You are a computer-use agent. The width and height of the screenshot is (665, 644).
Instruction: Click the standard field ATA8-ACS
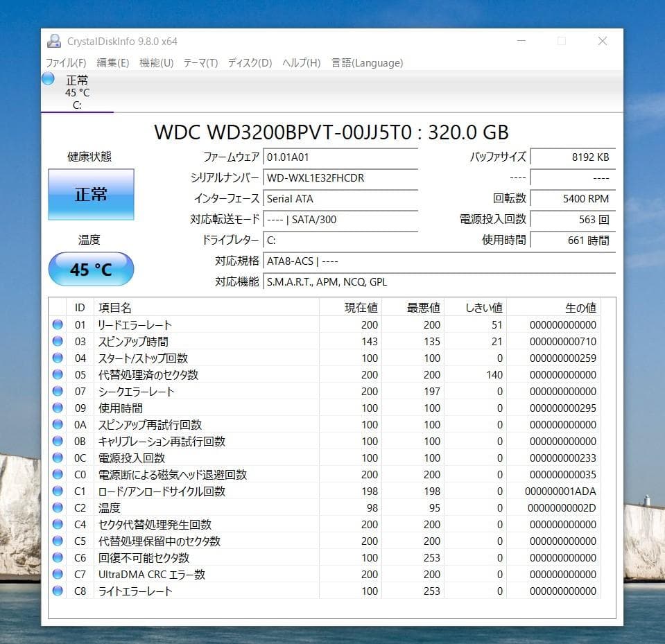tap(440, 261)
